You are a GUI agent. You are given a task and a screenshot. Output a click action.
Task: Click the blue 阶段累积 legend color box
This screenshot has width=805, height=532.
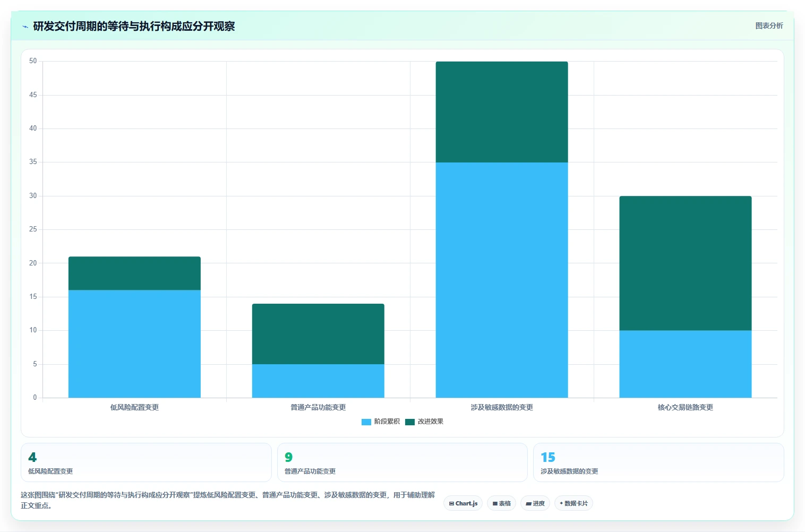[366, 422]
